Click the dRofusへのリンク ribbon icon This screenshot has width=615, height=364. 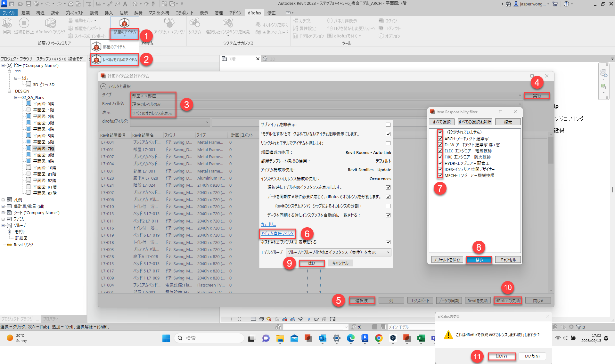[x=50, y=23]
